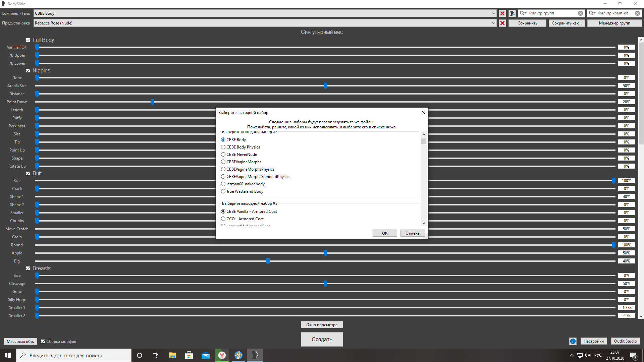Expand the CBBE Body outfit dropdown
The width and height of the screenshot is (644, 362).
493,13
